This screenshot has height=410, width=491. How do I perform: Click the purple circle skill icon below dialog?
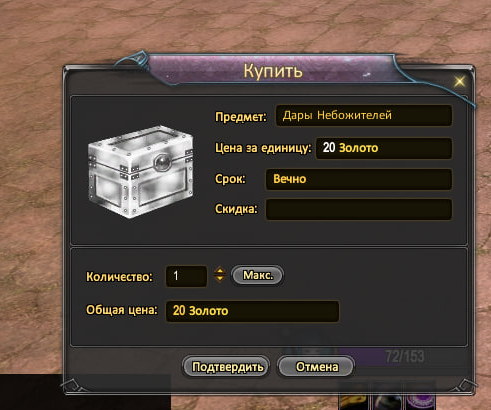(421, 402)
